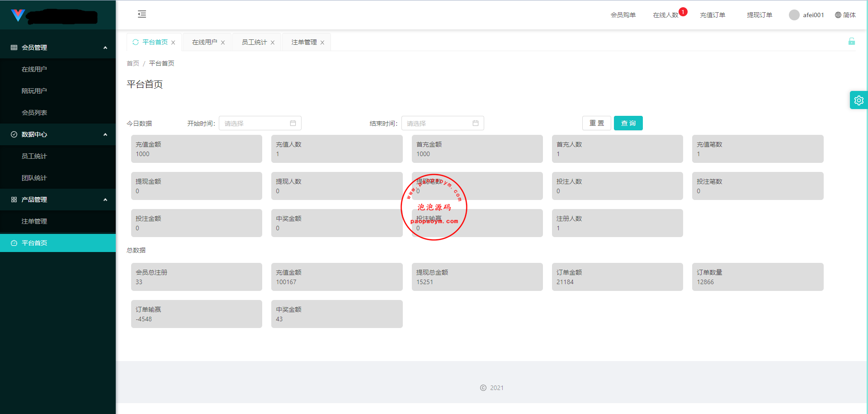868x414 pixels.
Task: Click the refresh icon on 平台首页 tab
Action: (x=136, y=42)
